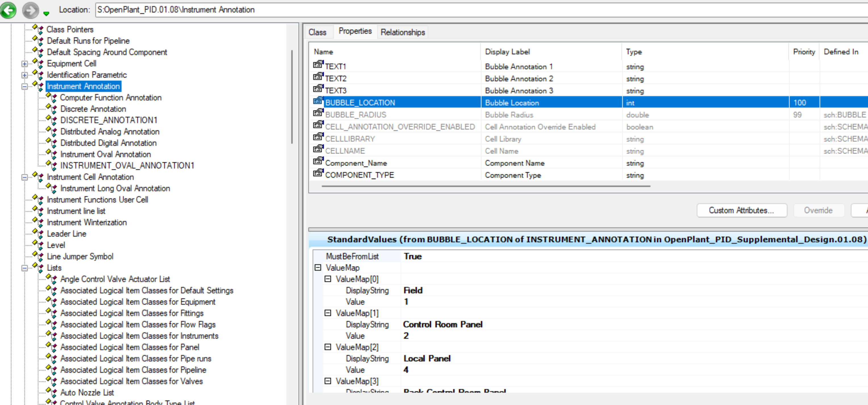Collapse the Instrument Annotation tree node

click(25, 87)
